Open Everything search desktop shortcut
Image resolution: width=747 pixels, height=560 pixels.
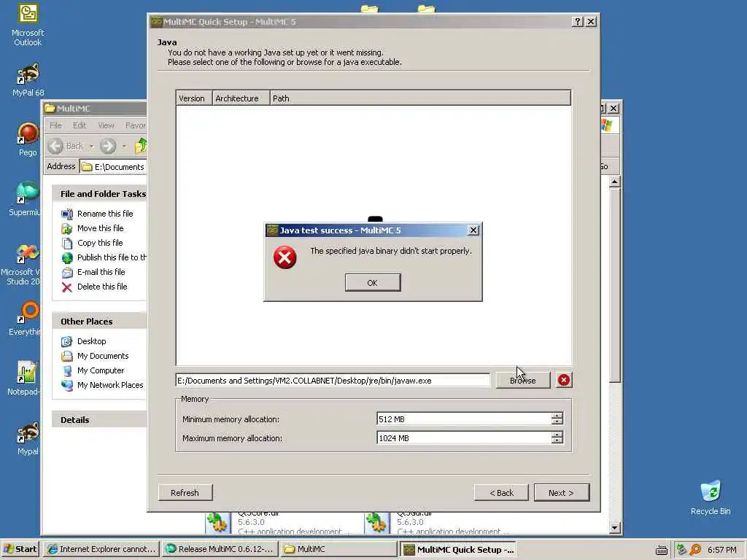coord(25,319)
